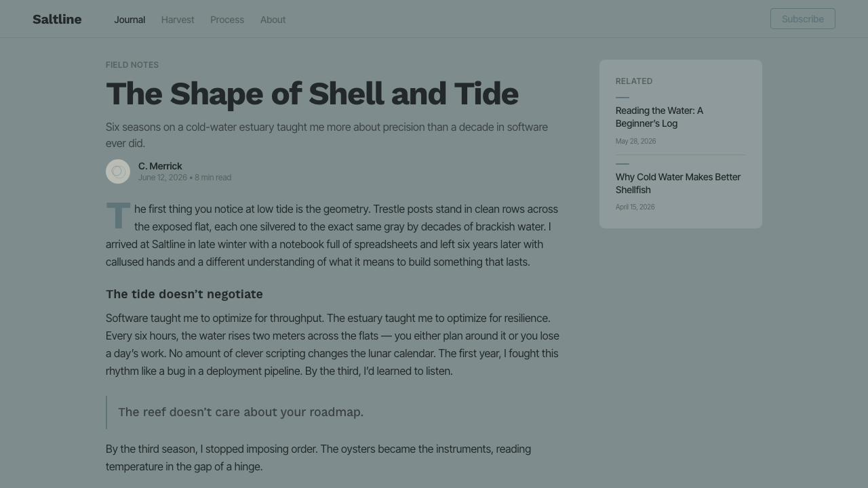Click the Subscribe button
868x488 pixels.
pos(803,19)
